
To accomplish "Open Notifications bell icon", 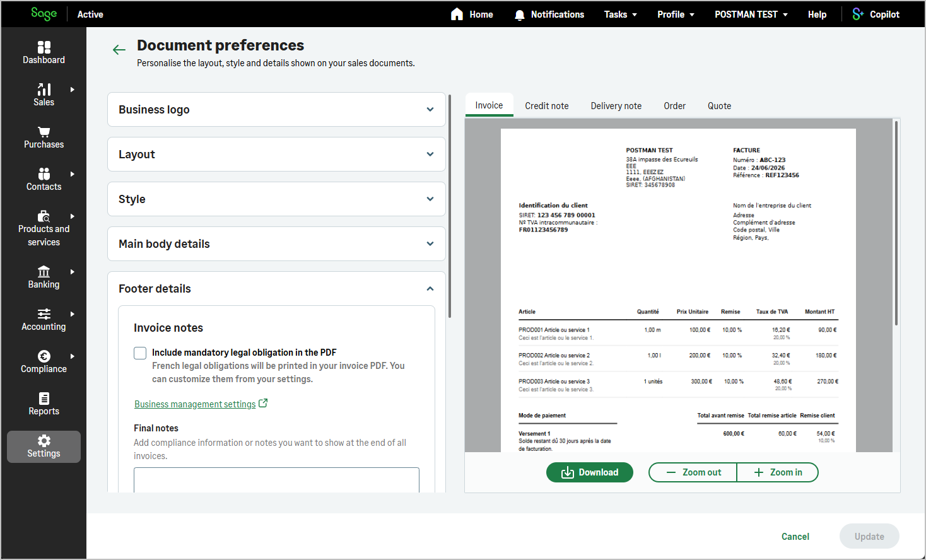I will (x=519, y=15).
